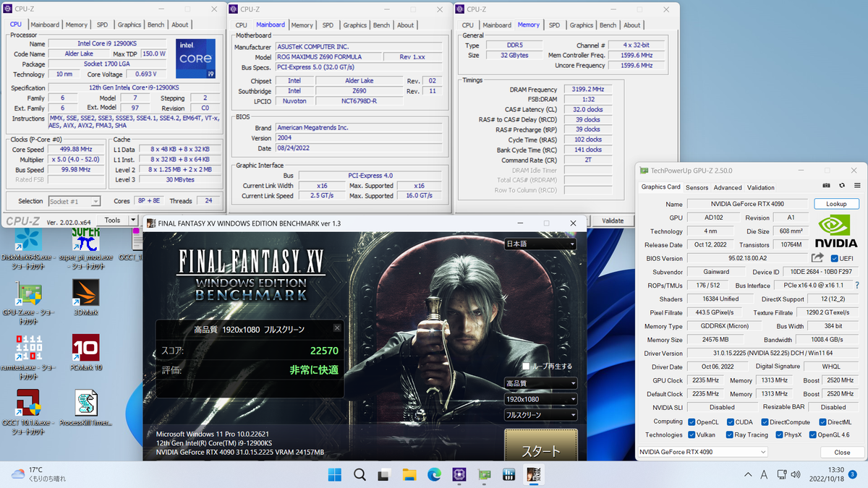Open the GPU selector dropdown in GPU-Z
The image size is (868, 488).
(702, 453)
